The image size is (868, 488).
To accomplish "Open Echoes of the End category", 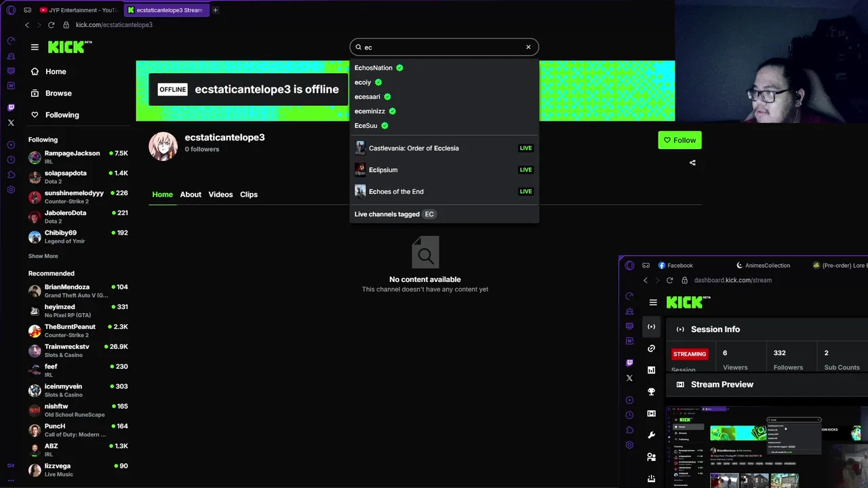I will pyautogui.click(x=444, y=191).
